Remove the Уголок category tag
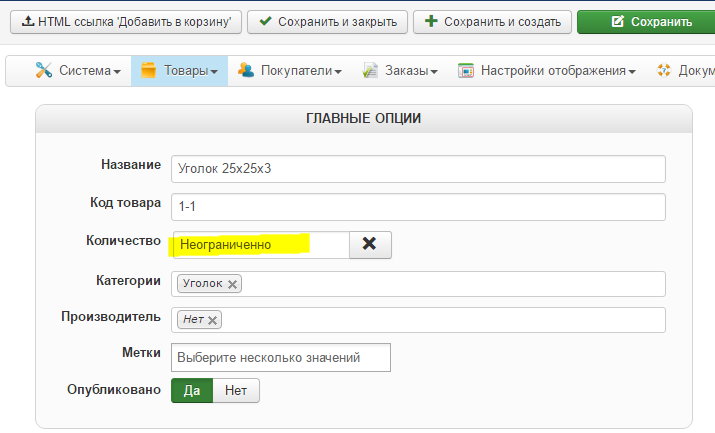 point(233,285)
